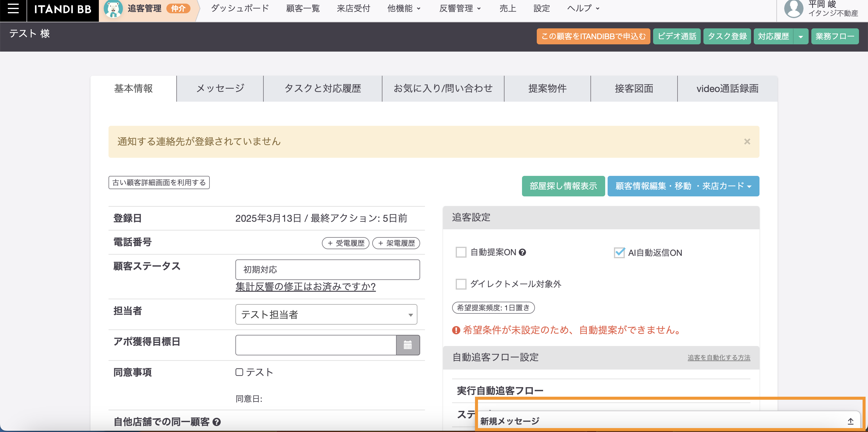Click help icon beside 自他店舗での同一顧客

[217, 422]
